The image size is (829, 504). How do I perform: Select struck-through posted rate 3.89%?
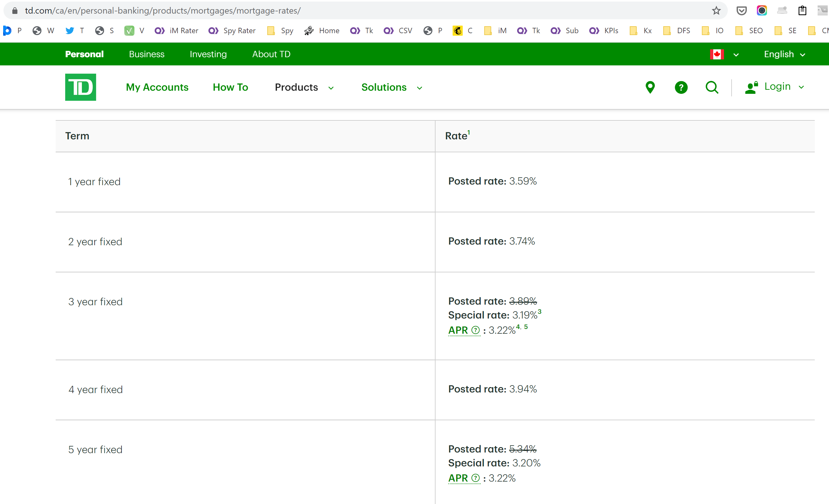pyautogui.click(x=523, y=301)
